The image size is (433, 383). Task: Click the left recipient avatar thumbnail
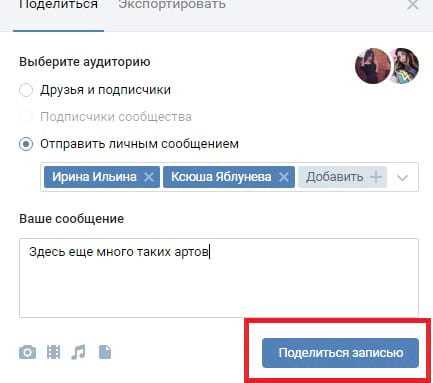click(x=373, y=66)
